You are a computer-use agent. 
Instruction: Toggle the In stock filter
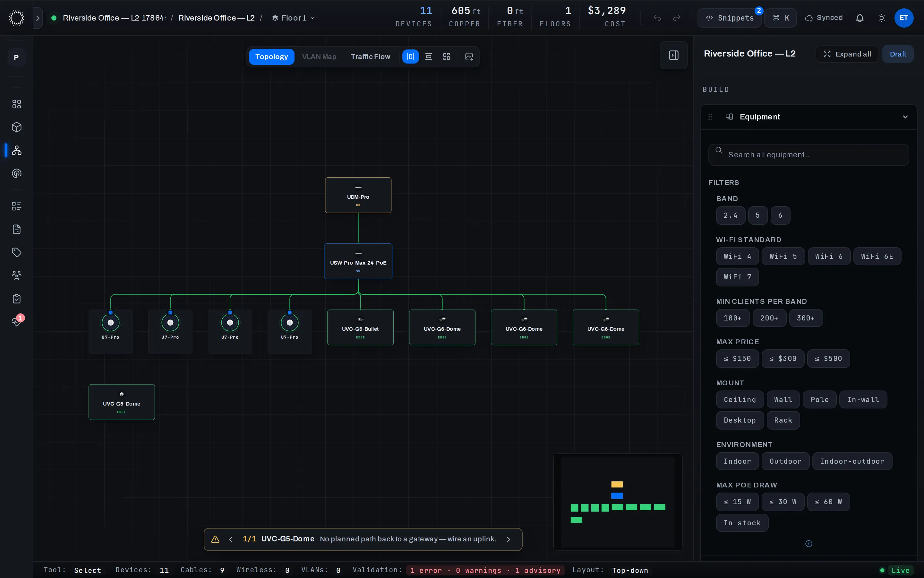pos(742,522)
